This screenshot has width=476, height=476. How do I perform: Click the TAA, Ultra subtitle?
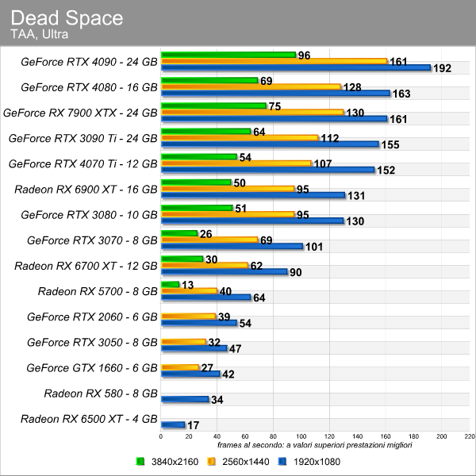click(x=39, y=34)
